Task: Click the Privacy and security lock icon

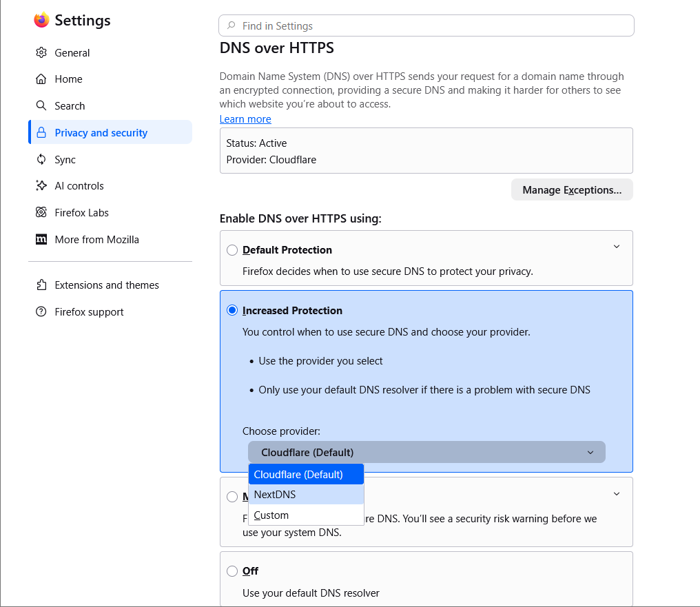Action: pyautogui.click(x=41, y=132)
